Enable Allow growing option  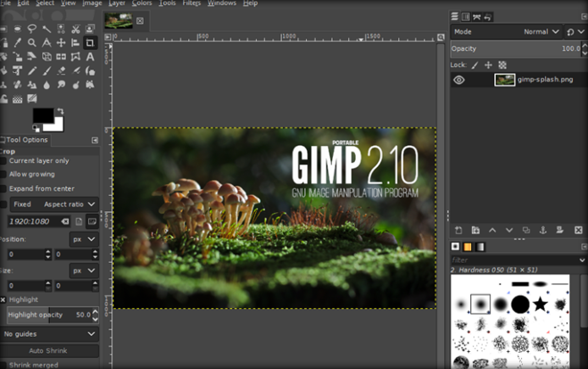3,174
